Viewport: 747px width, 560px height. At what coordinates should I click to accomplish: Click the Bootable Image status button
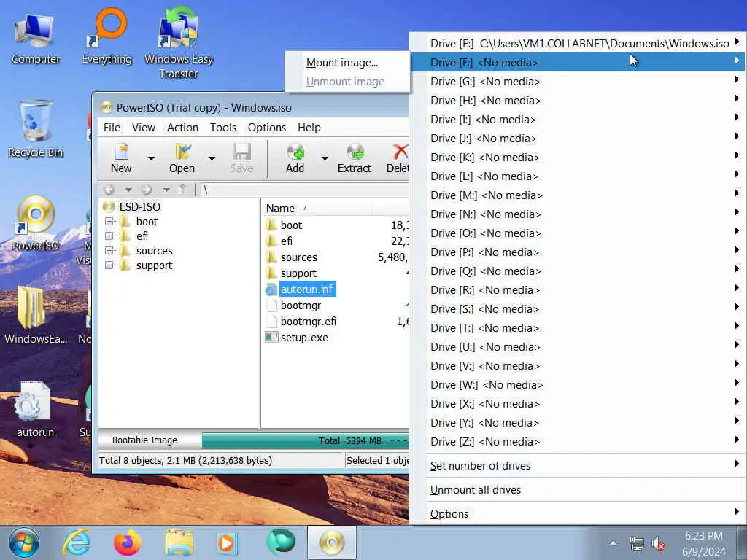click(x=145, y=440)
